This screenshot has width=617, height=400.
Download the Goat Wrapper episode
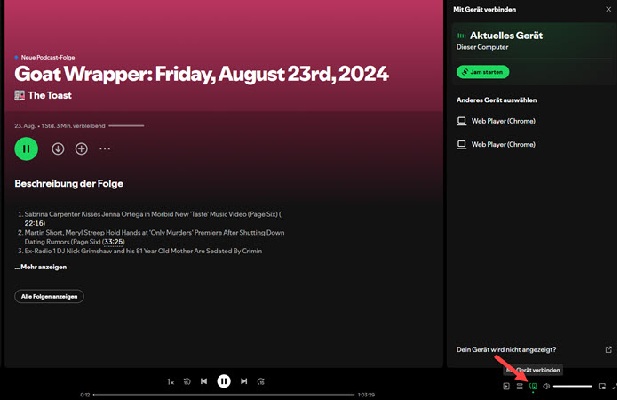pos(58,149)
